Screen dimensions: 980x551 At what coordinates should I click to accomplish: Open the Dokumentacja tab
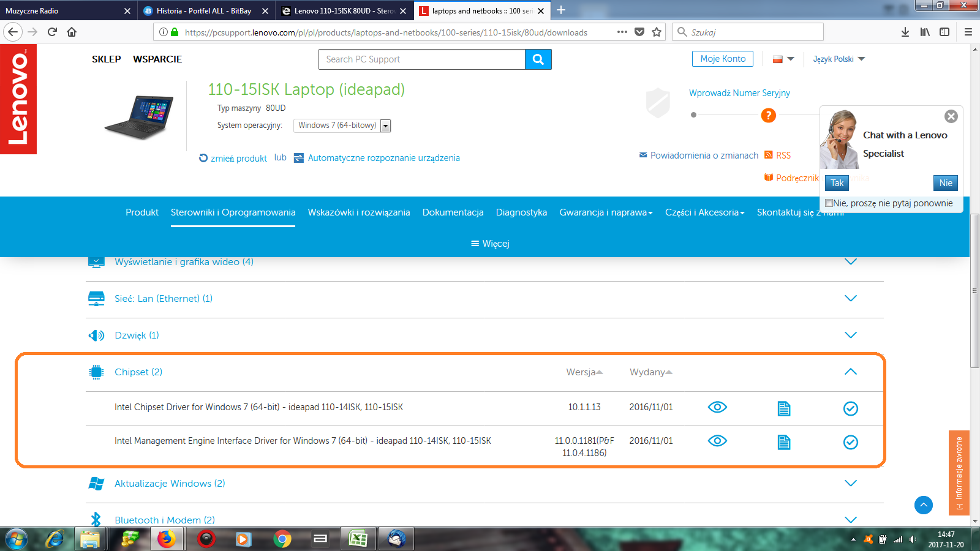pos(453,212)
